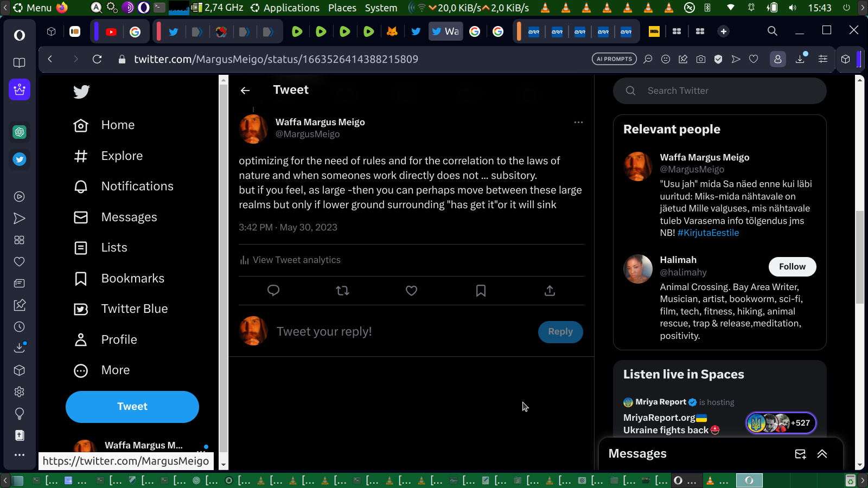Click the page vertical scrollbar thumb
Viewport: 868px width, 488px height.
coord(859,258)
